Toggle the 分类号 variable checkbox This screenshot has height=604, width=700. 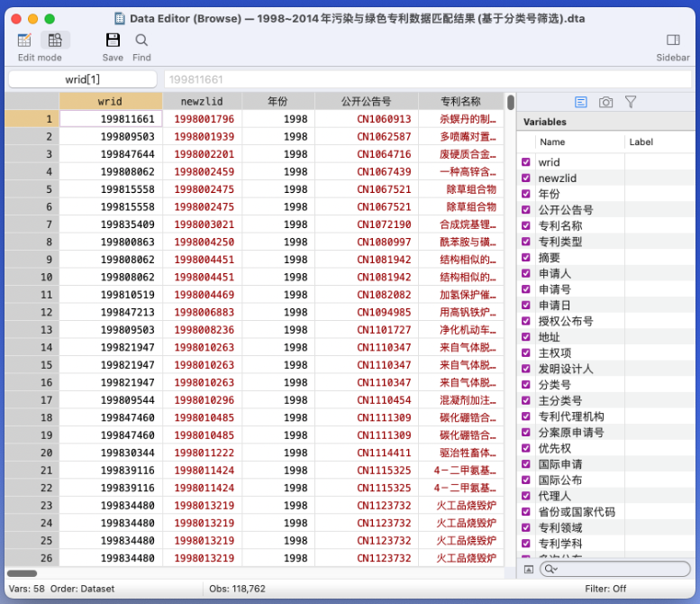(x=526, y=385)
